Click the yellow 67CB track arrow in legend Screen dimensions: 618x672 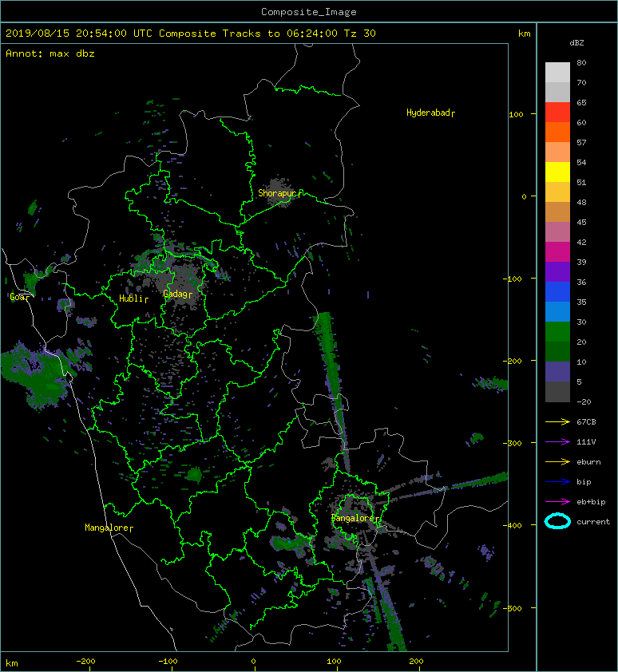tap(557, 421)
